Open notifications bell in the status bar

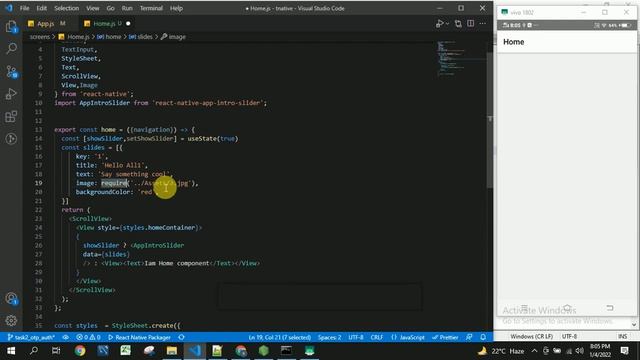click(483, 337)
